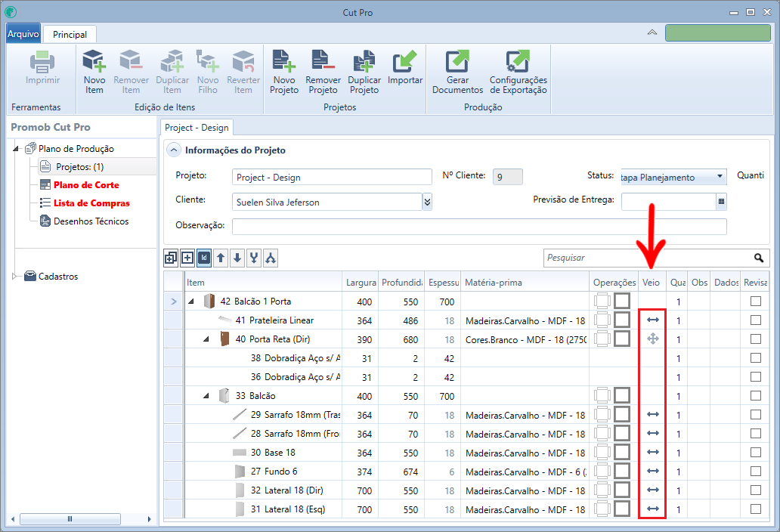
Task: Collapse the ribbon with the chevron
Action: tap(652, 32)
